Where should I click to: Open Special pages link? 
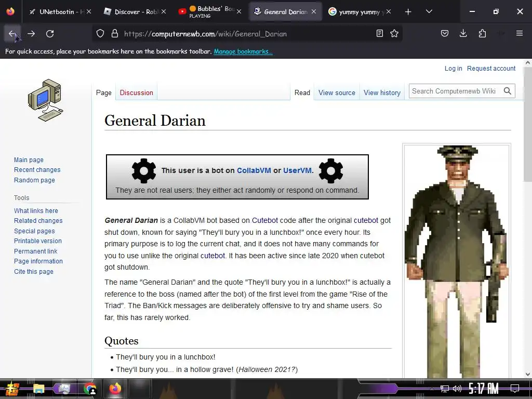(34, 231)
